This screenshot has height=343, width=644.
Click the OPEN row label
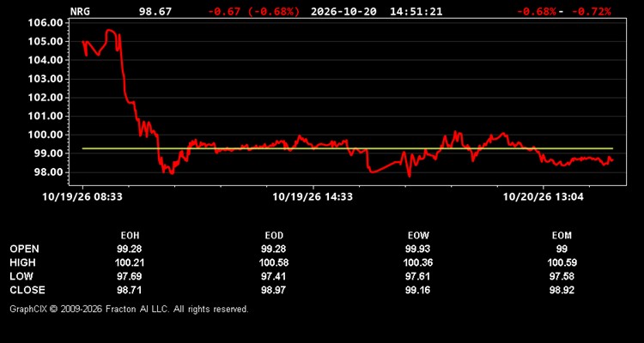point(25,249)
